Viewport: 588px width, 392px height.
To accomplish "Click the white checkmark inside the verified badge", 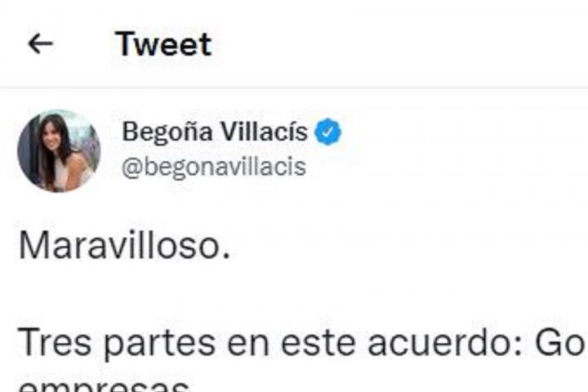I will click(327, 131).
